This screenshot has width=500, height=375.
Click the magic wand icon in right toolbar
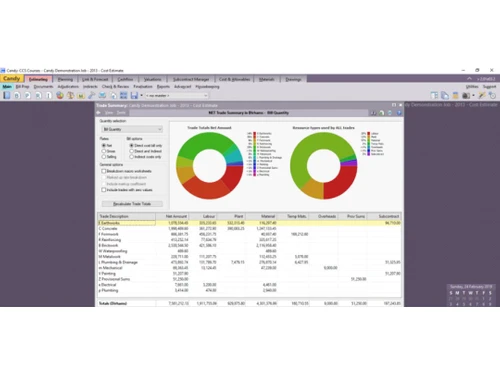point(482,95)
